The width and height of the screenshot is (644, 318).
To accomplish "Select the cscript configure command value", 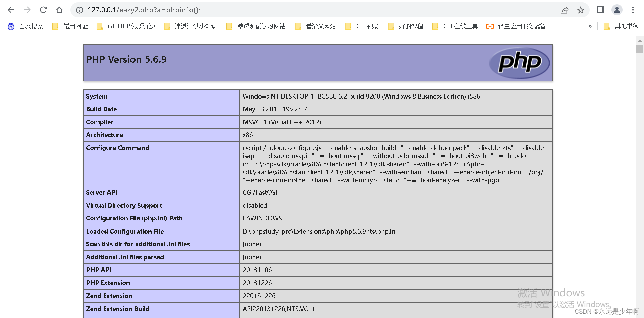I will (x=395, y=164).
